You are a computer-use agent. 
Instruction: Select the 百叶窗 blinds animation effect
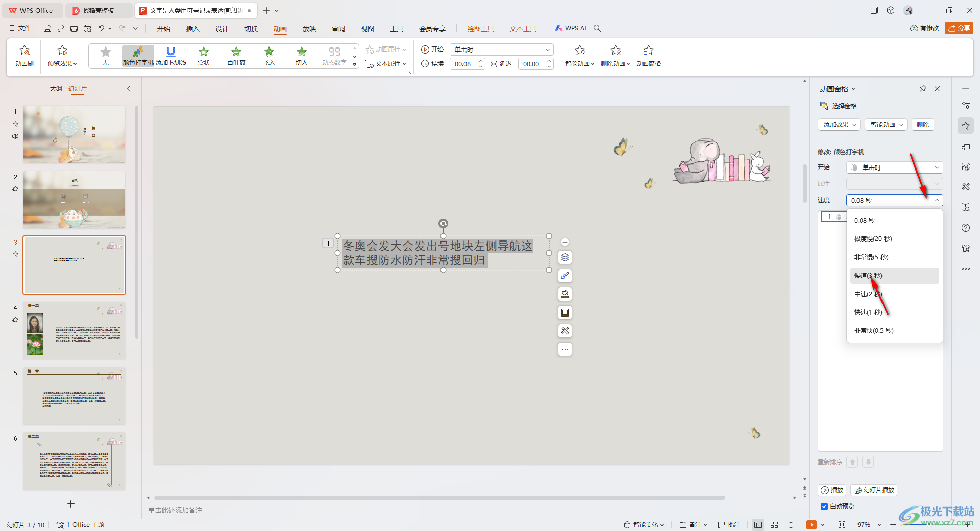coord(236,55)
